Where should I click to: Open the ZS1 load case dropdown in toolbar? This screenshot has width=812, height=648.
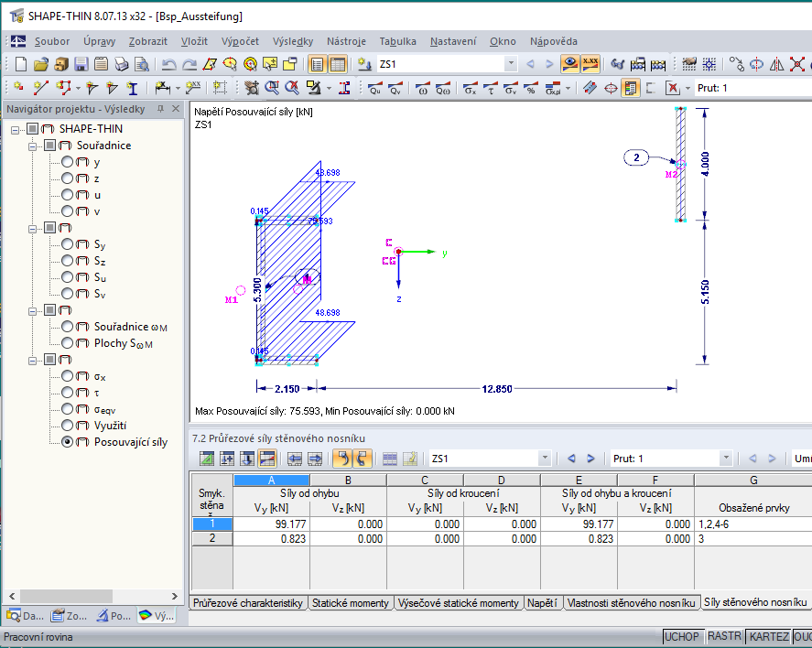point(511,64)
